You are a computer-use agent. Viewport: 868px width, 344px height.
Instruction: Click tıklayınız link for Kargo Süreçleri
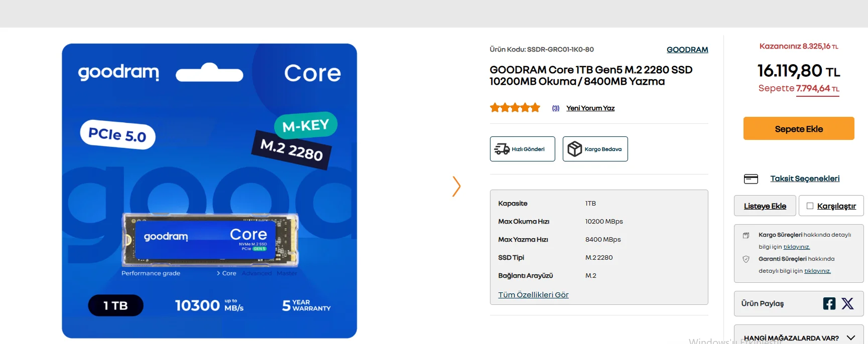[x=797, y=247]
